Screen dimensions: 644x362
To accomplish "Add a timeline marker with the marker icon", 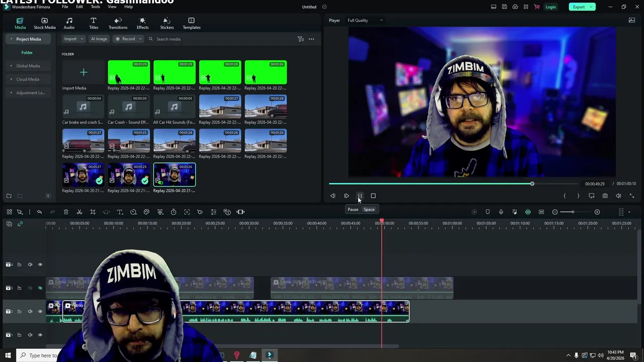I will [487, 212].
